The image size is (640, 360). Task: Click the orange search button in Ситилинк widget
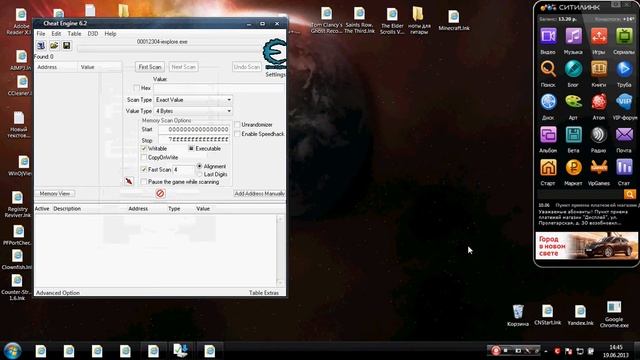click(629, 194)
